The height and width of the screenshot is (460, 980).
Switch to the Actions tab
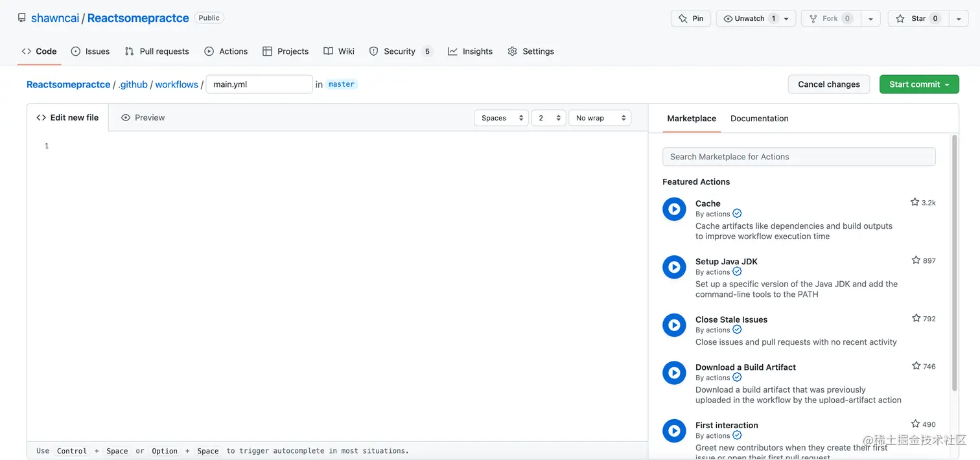pos(226,51)
